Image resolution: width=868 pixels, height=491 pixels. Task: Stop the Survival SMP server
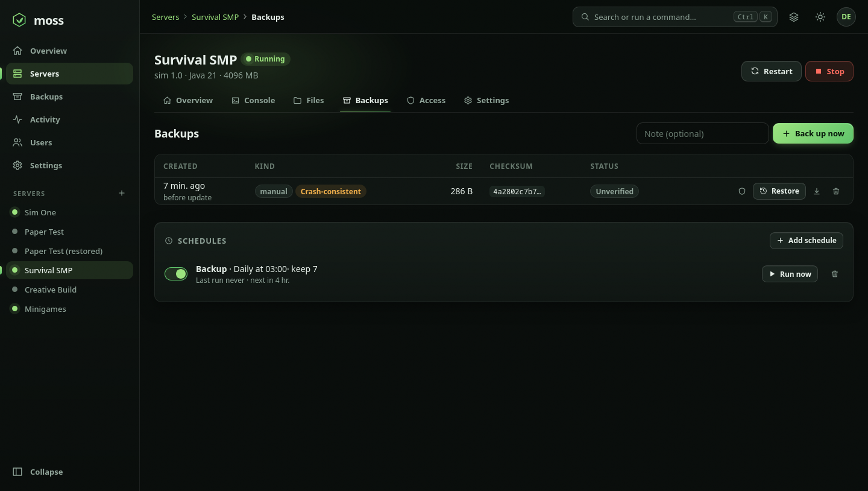click(x=829, y=71)
